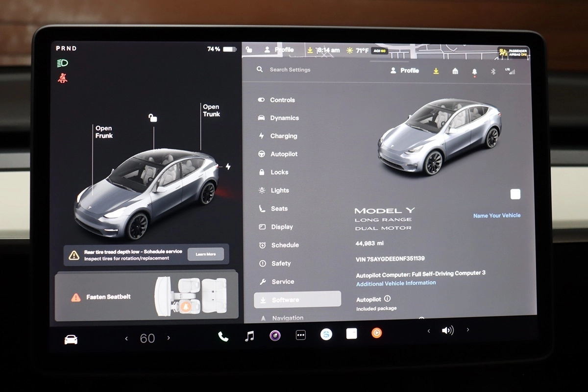
Task: Open the Dynamics settings menu
Action: (x=278, y=118)
